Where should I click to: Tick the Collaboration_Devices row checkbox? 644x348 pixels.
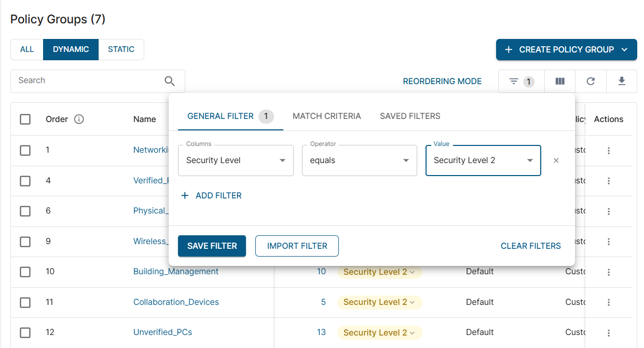(25, 302)
